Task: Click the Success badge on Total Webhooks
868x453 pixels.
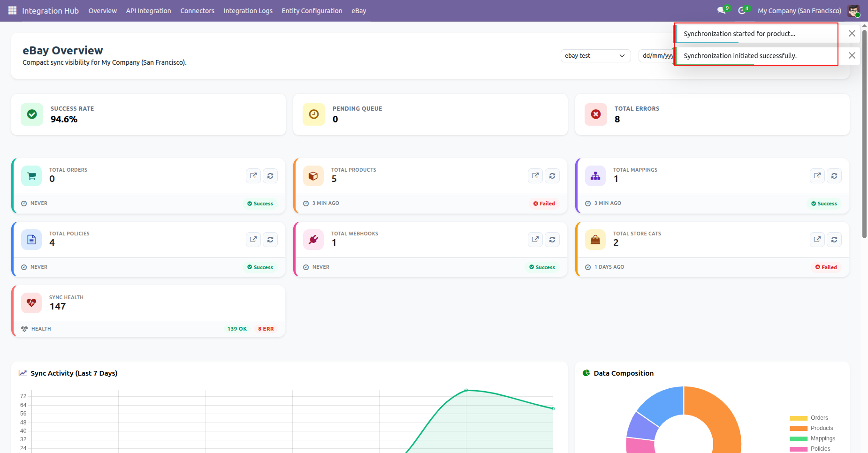Action: pos(542,267)
